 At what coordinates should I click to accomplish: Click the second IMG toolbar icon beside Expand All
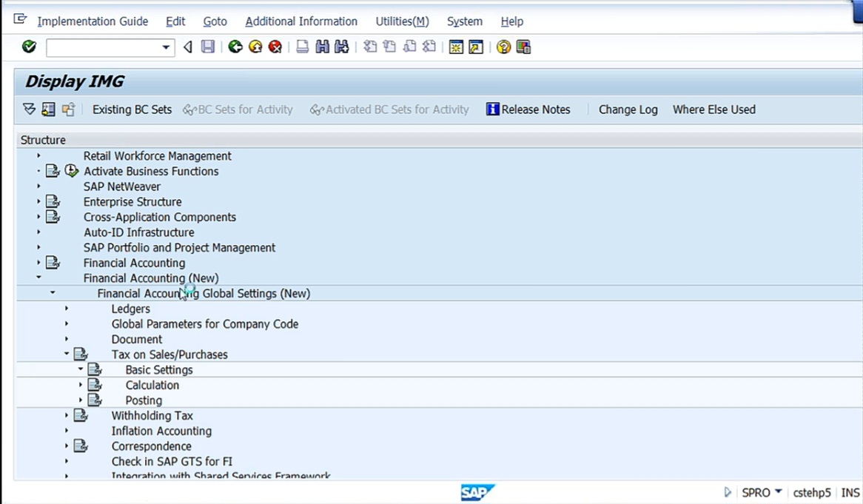pyautogui.click(x=48, y=109)
